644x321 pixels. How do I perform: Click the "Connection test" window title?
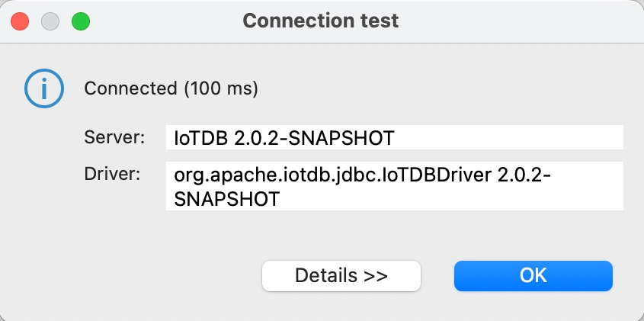[321, 21]
